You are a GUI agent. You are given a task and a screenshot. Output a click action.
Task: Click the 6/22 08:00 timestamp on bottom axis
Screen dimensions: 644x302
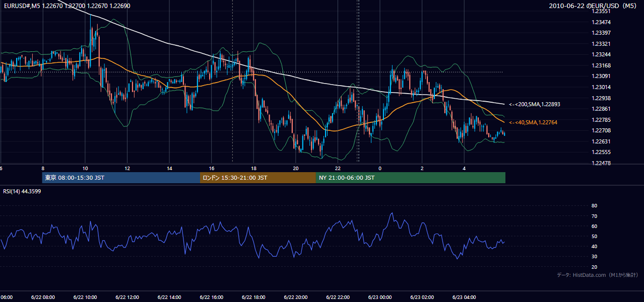(42, 297)
